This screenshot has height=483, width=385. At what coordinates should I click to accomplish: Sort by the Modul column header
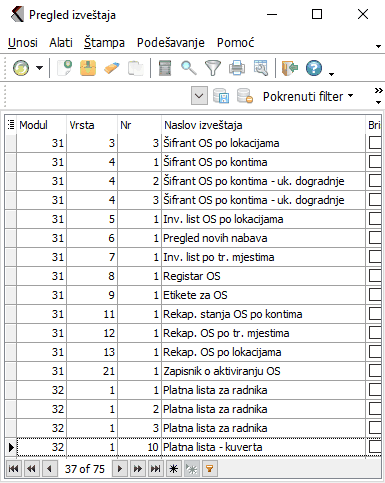42,125
